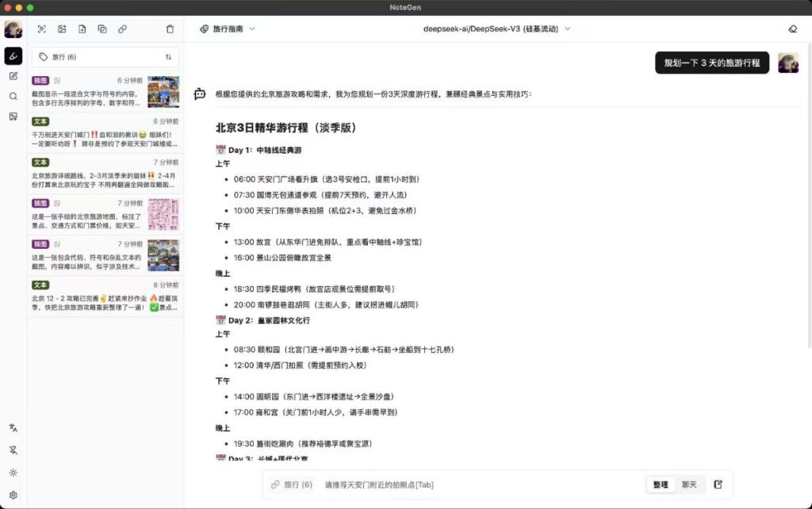Select the pen tool icon in the left rail
Screen dimensions: 812x509
[13, 55]
